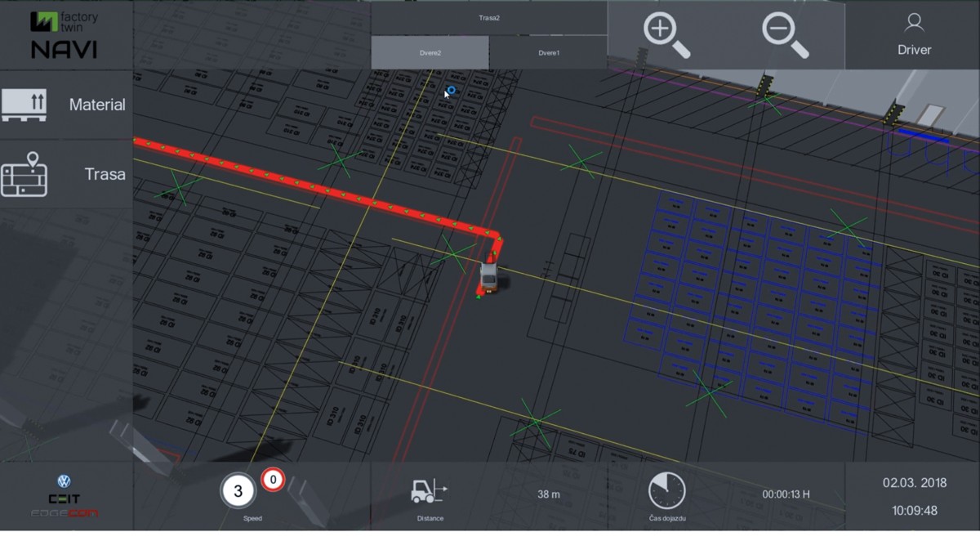Click the Material pallet icon
The image size is (980, 541).
pos(24,105)
